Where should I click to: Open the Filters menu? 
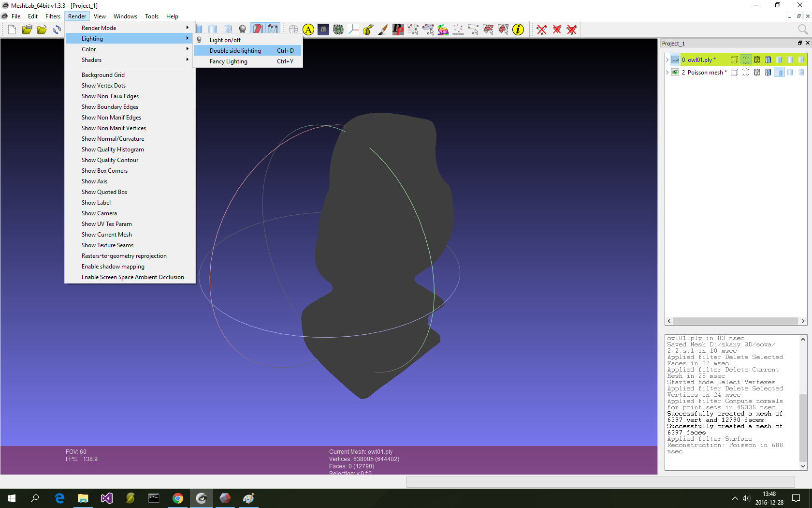click(53, 16)
